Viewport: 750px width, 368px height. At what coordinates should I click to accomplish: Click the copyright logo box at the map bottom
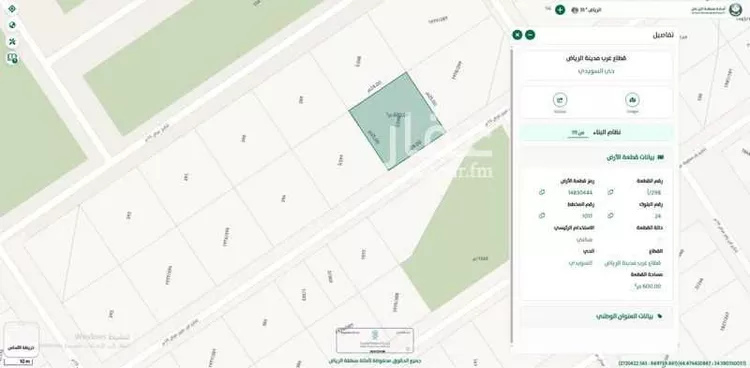(x=375, y=340)
